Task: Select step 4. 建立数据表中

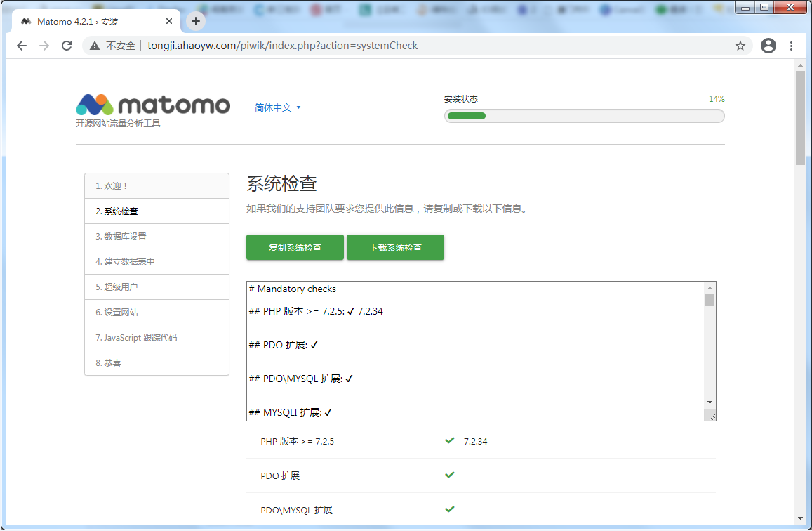Action: (157, 261)
